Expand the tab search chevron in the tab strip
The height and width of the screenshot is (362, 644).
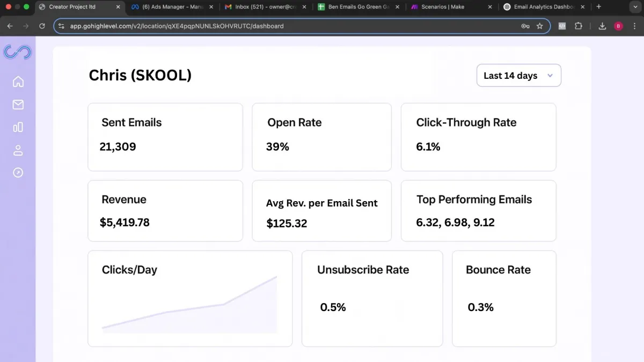633,7
